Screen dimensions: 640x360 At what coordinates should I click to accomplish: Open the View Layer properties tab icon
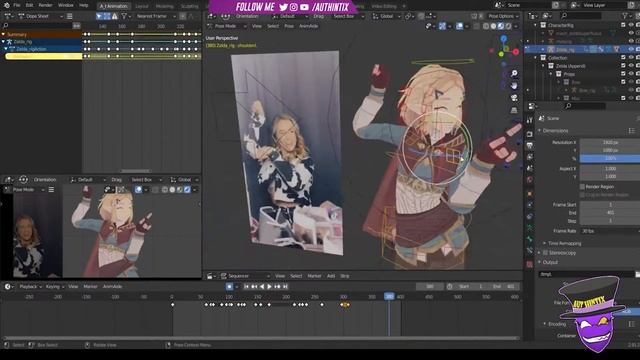[529, 157]
